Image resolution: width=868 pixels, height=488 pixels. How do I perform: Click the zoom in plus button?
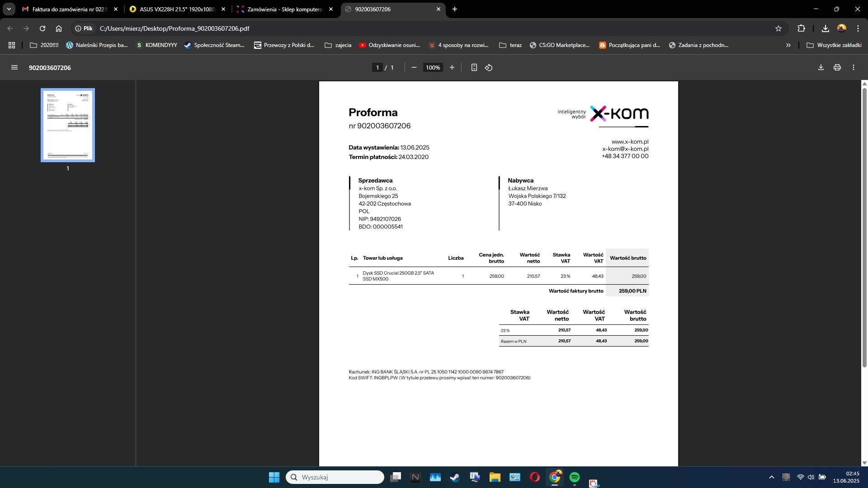pos(452,67)
